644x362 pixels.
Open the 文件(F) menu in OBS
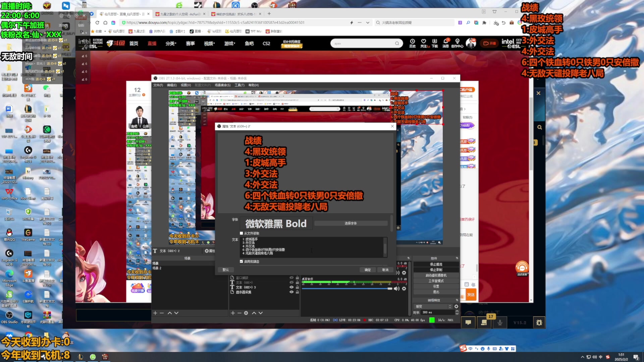[158, 85]
